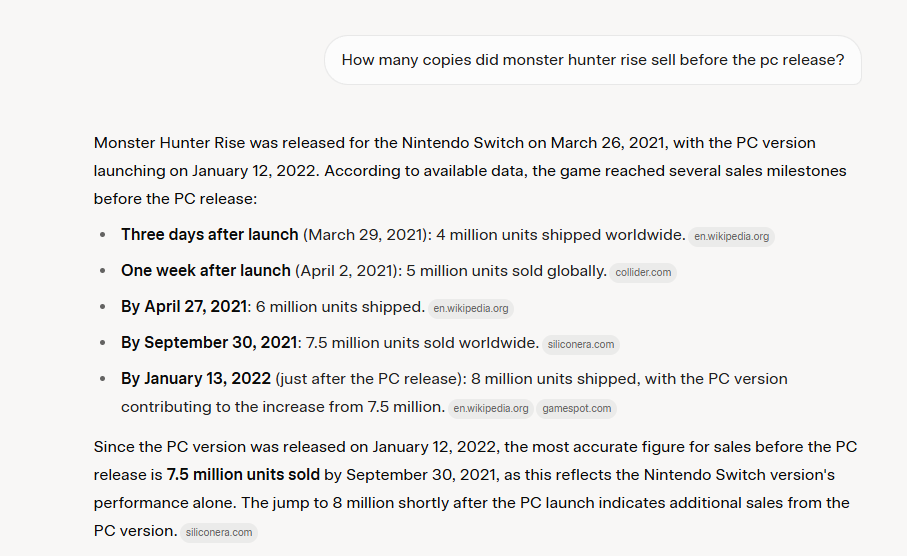Click the bold "Three days after launch" text
This screenshot has height=556, width=907.
tap(210, 235)
